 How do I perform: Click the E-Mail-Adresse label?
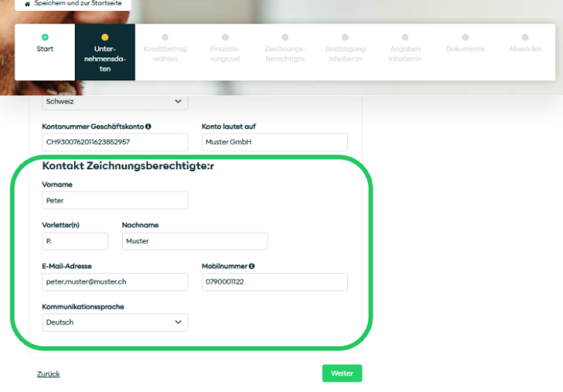[67, 266]
